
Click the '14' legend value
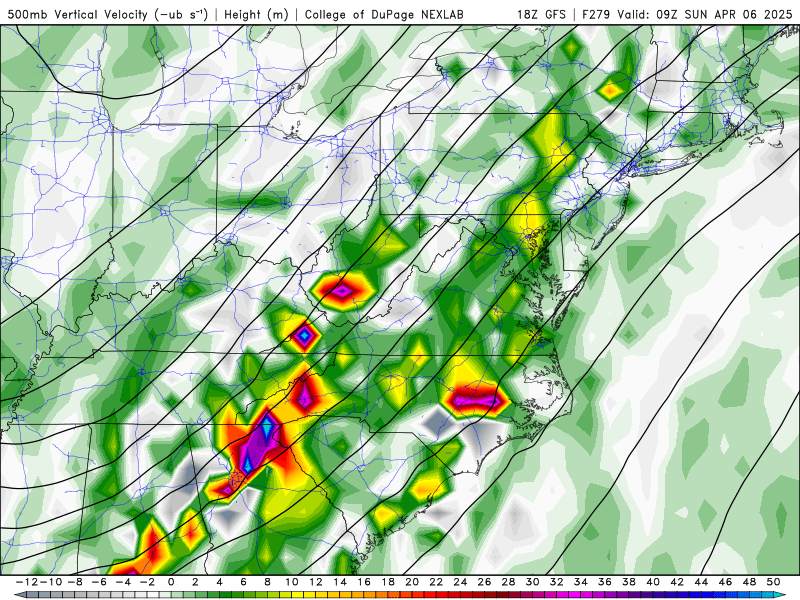pyautogui.click(x=340, y=582)
